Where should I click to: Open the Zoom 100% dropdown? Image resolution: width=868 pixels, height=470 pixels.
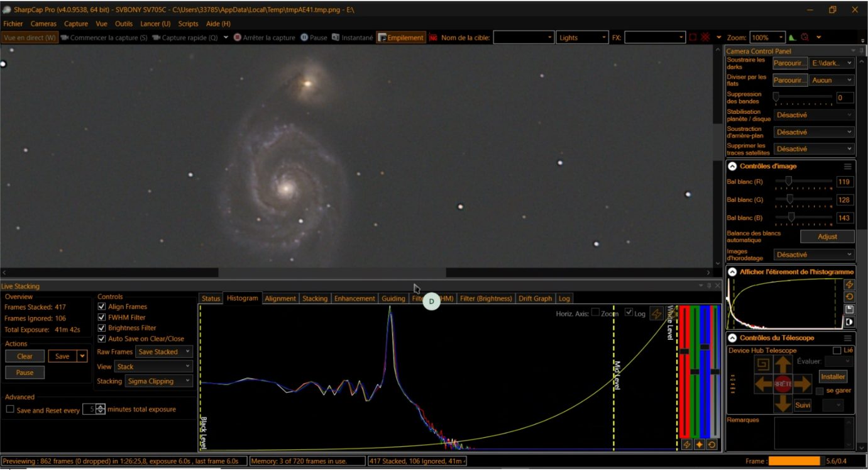pos(767,38)
